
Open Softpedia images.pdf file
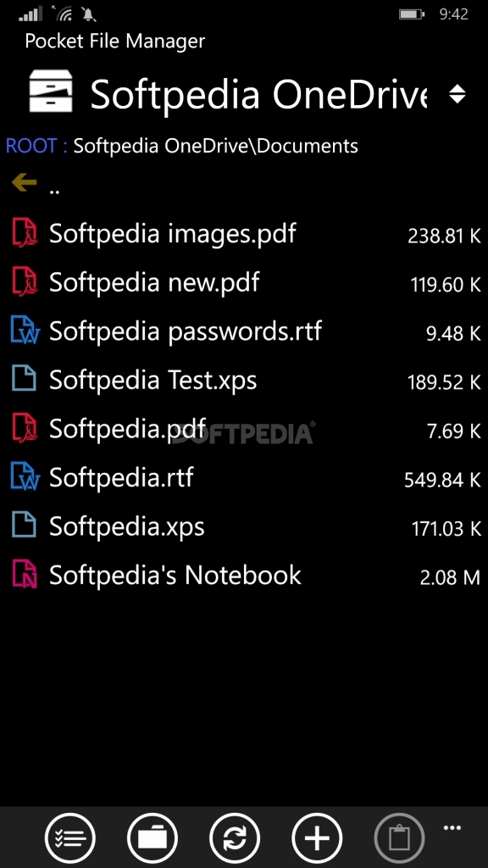click(x=244, y=234)
